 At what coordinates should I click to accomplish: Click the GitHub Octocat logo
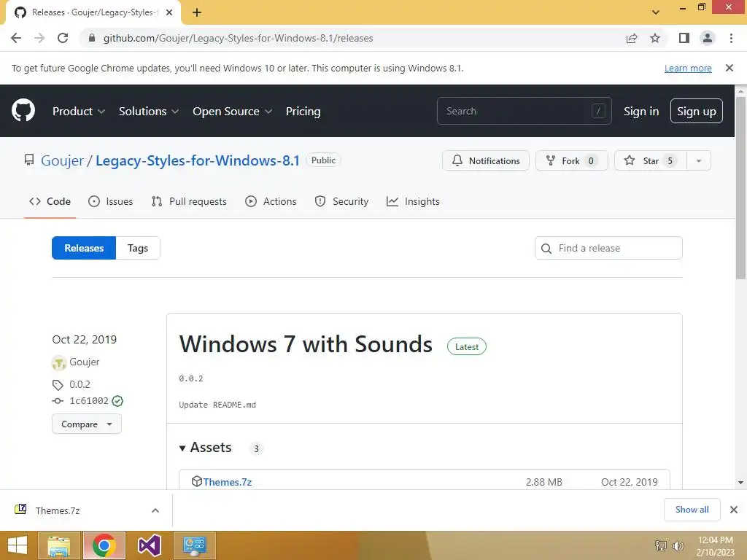tap(23, 111)
